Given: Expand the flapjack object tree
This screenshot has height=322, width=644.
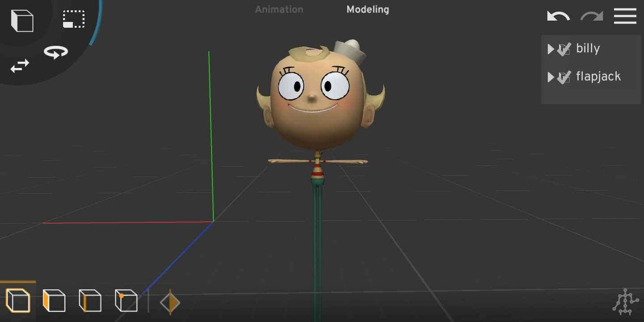Looking at the screenshot, I should (550, 77).
